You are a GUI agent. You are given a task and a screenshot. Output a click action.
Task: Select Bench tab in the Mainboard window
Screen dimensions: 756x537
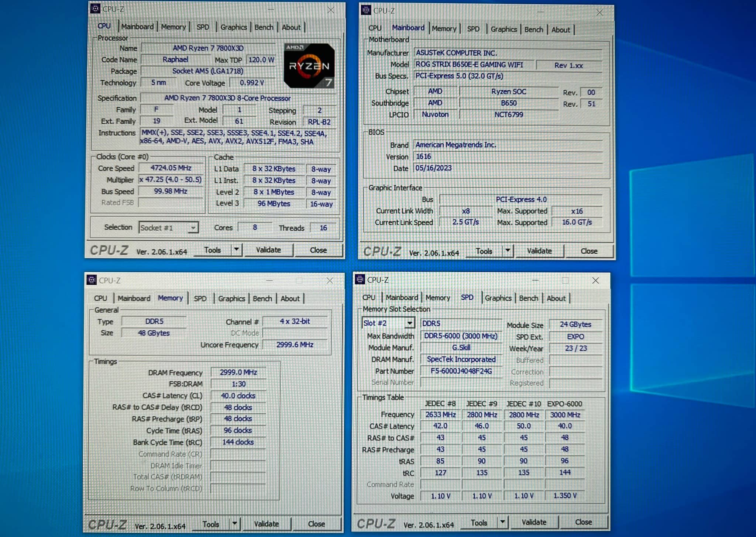tap(534, 30)
